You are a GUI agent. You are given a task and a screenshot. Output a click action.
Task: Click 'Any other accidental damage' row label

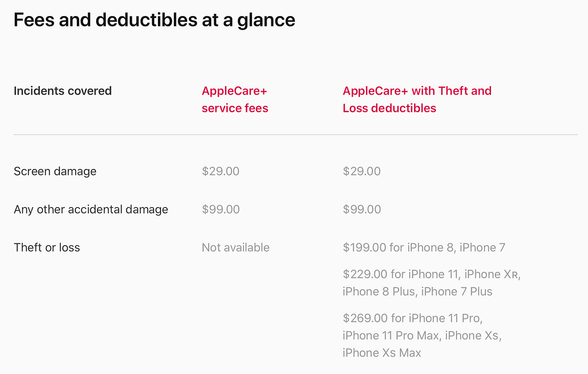pos(91,209)
